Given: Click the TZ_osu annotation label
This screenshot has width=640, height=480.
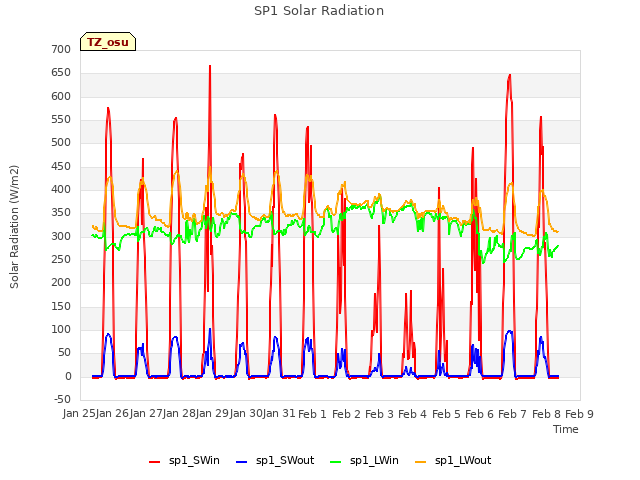Looking at the screenshot, I should point(108,42).
